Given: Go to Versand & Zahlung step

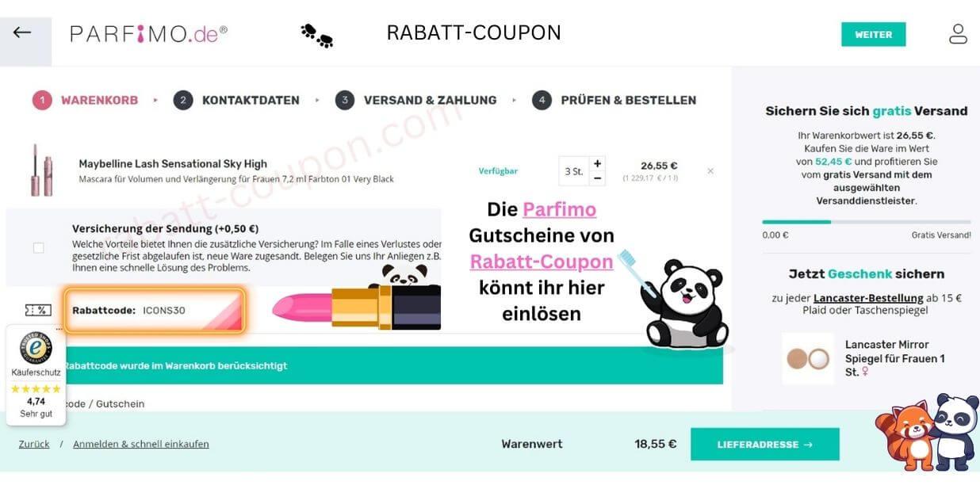Looking at the screenshot, I should pos(415,101).
